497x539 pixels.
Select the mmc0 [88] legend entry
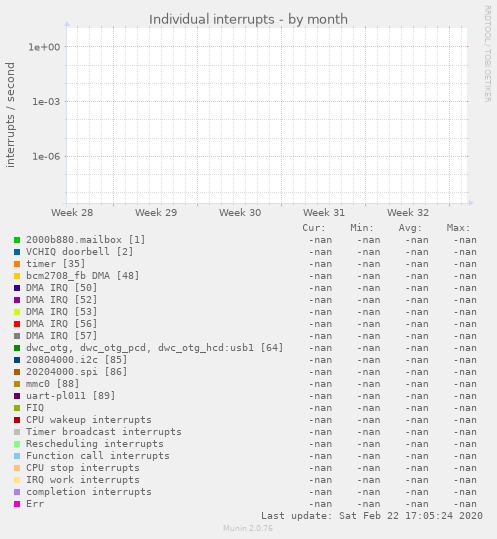tap(53, 384)
